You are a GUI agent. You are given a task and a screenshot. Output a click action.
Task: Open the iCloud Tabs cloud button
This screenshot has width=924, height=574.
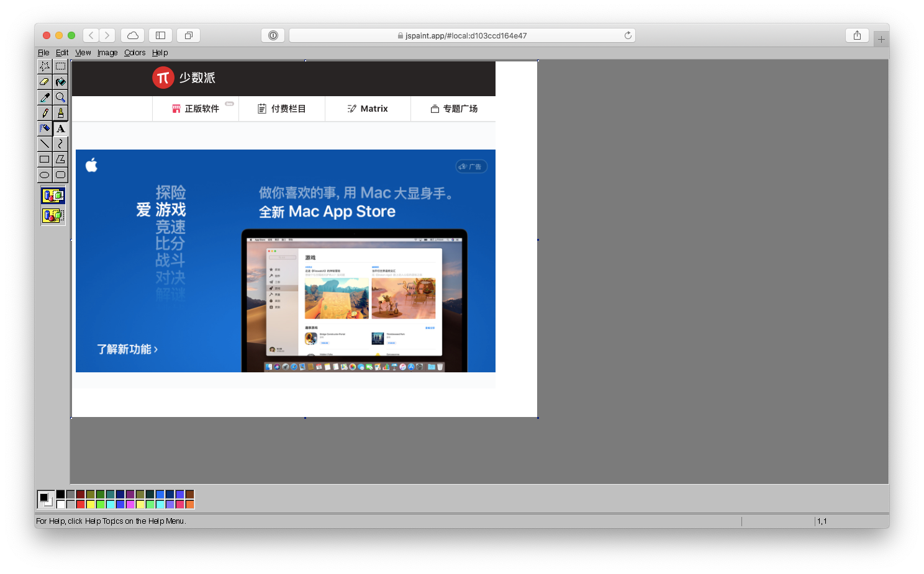click(x=133, y=35)
